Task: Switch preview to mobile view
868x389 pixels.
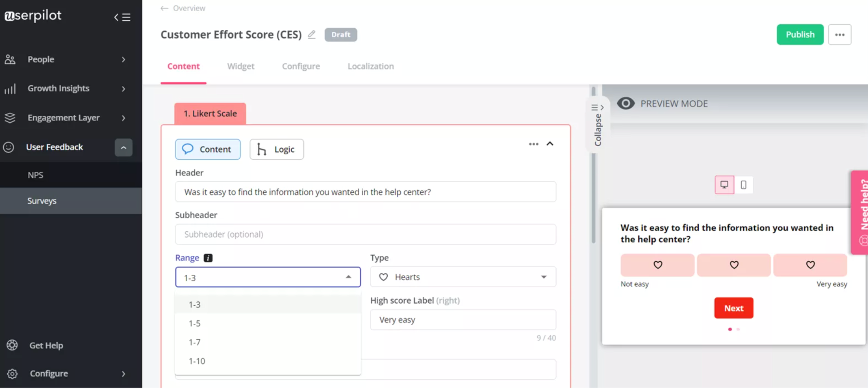Action: tap(743, 185)
